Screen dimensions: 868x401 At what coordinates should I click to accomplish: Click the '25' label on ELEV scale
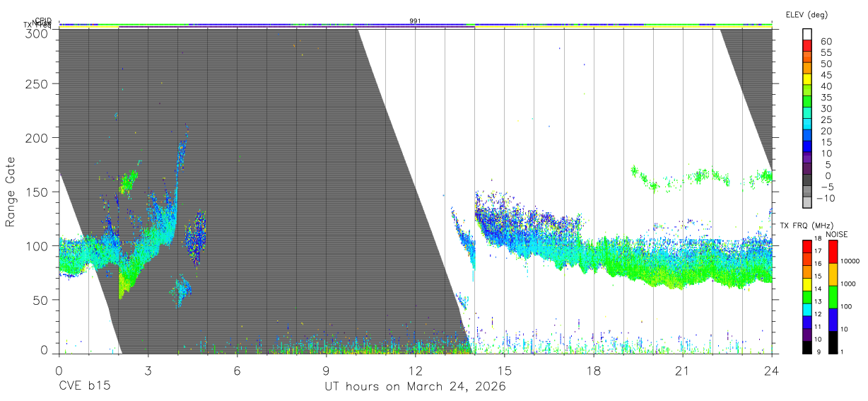click(826, 120)
